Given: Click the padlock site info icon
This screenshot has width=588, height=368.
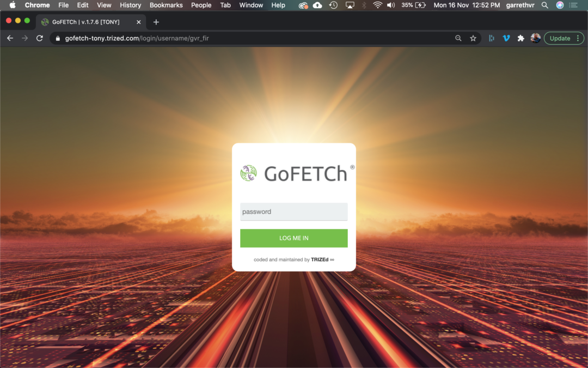Looking at the screenshot, I should (x=58, y=38).
